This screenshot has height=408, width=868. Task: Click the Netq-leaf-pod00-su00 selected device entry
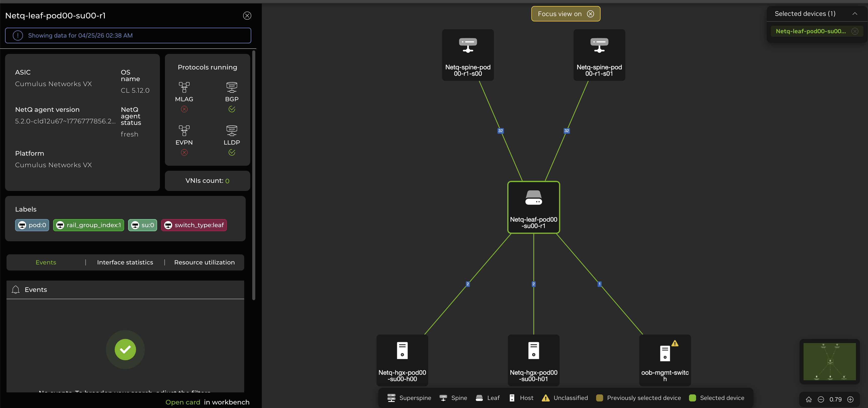click(811, 31)
